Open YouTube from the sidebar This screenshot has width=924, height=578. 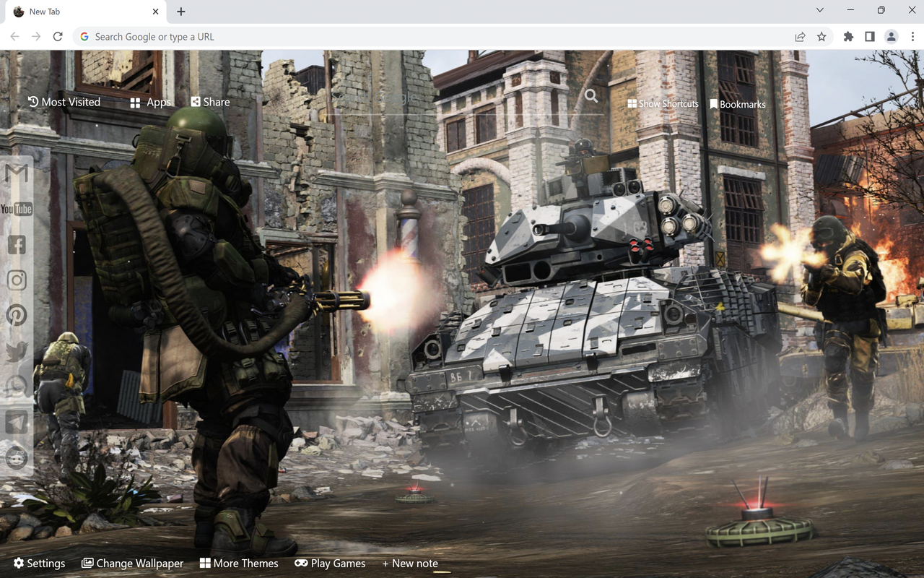(x=17, y=209)
